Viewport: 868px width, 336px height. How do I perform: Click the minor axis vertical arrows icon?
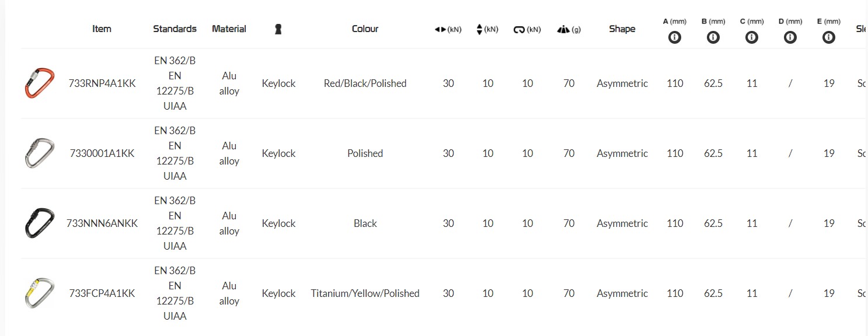tap(480, 29)
